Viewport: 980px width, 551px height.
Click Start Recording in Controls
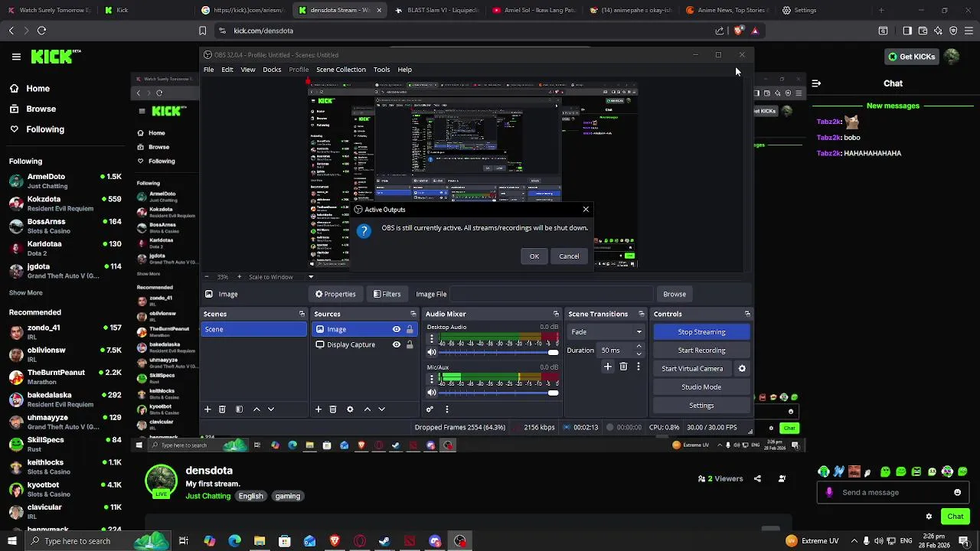click(701, 350)
